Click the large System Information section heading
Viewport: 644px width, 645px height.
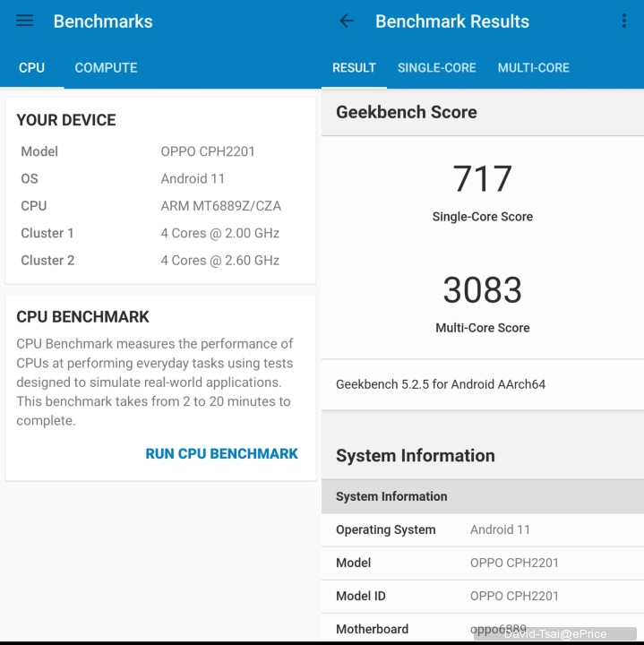(416, 456)
